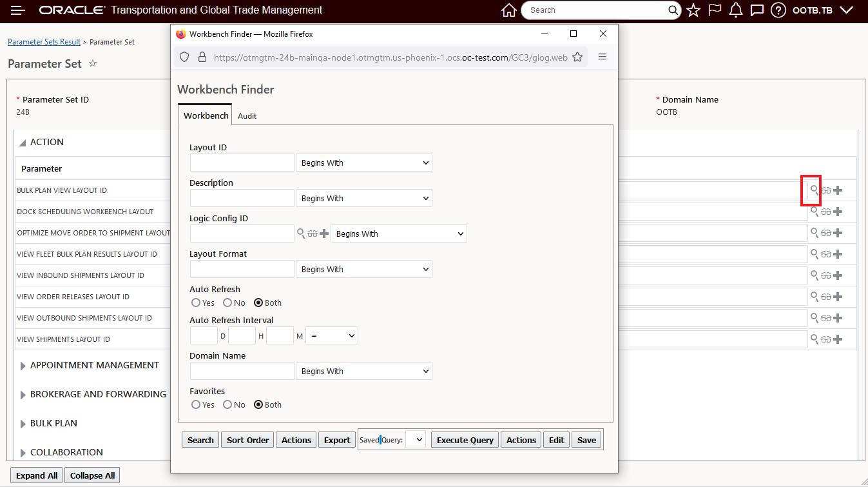The width and height of the screenshot is (868, 487).
Task: Click the padlock site info icon
Action: tap(202, 57)
